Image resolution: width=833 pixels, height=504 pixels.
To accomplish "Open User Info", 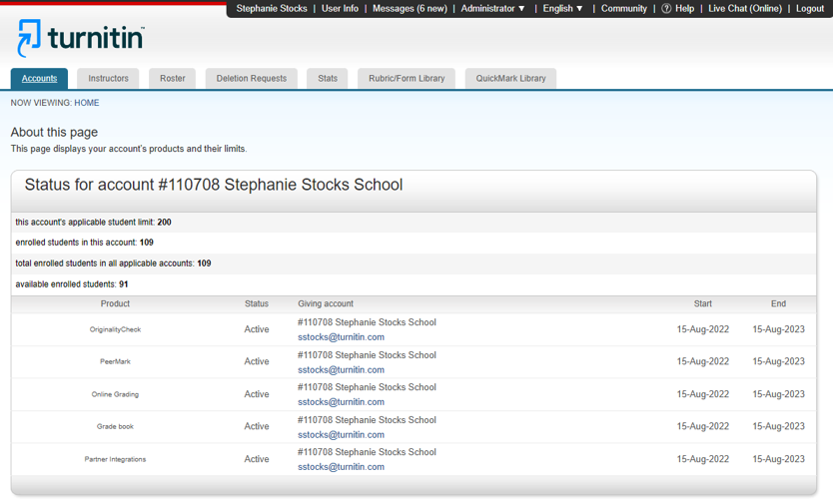I will pyautogui.click(x=340, y=9).
